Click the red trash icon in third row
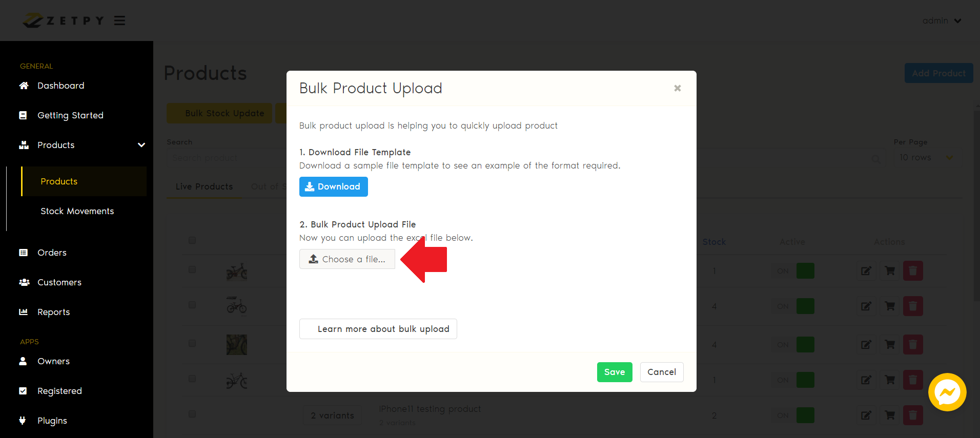This screenshot has height=438, width=980. tap(913, 345)
